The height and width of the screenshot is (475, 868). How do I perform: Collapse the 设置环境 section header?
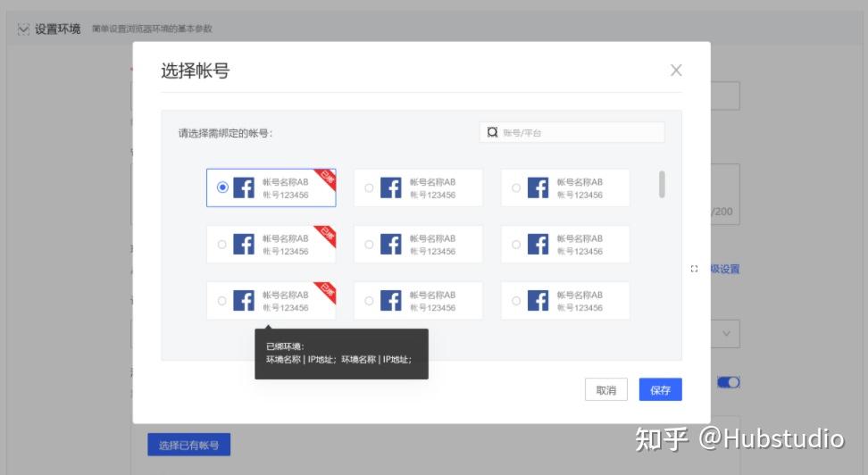pos(23,29)
